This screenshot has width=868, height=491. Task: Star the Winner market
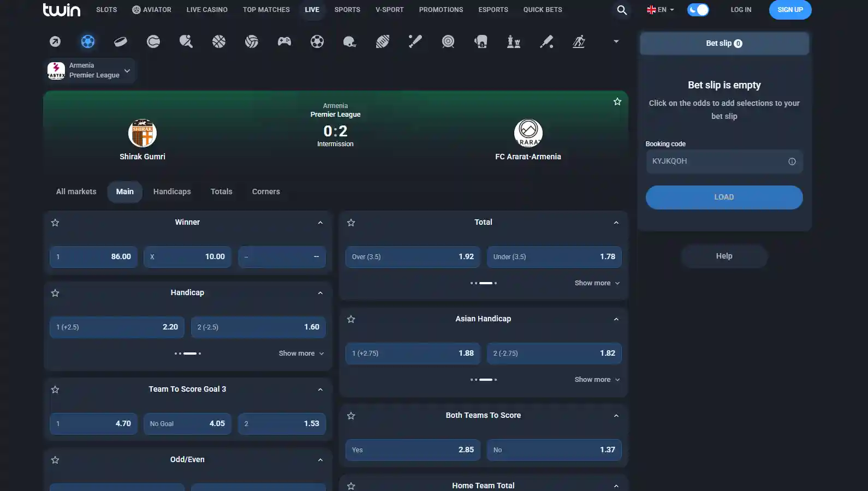click(55, 223)
